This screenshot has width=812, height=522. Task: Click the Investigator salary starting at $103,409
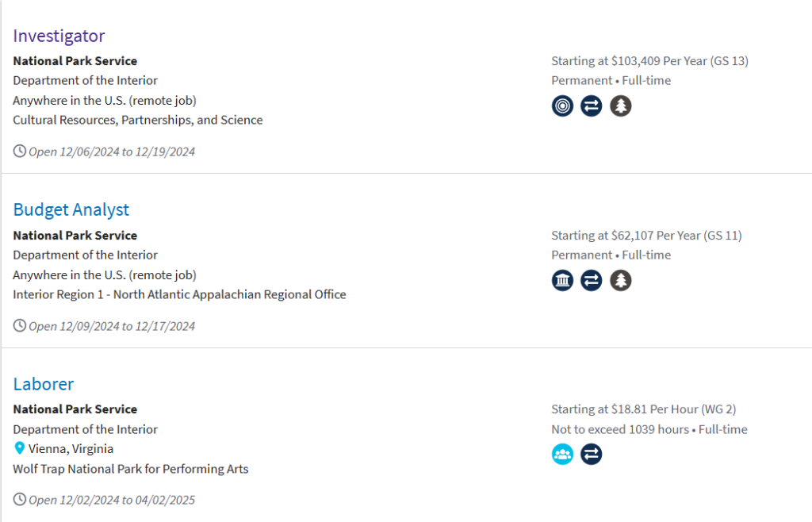click(x=649, y=61)
